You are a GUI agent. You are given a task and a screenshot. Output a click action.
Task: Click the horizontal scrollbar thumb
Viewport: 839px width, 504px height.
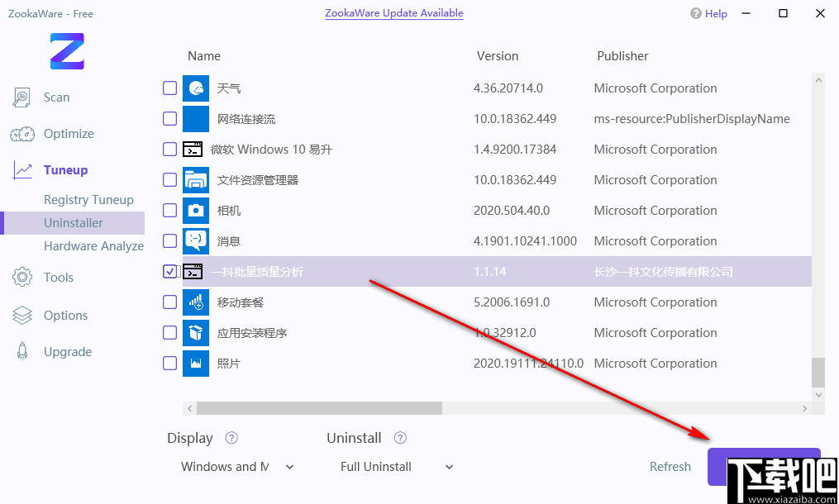319,408
